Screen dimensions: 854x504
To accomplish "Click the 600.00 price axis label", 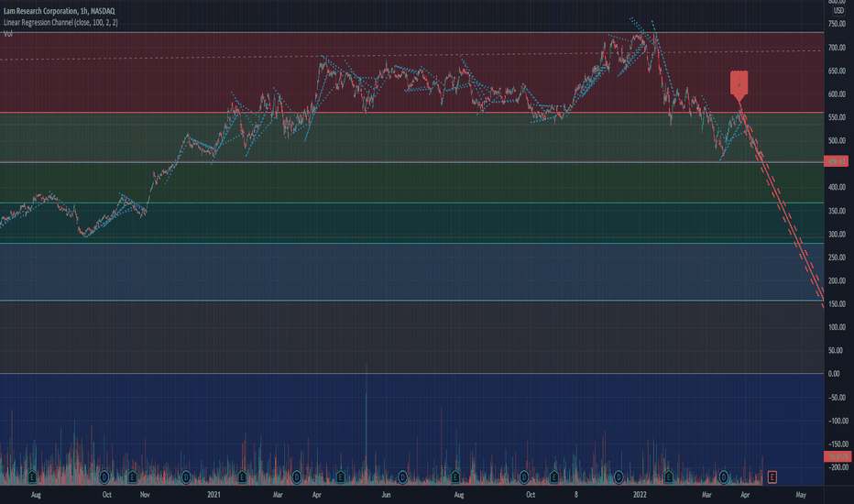I will pos(837,94).
